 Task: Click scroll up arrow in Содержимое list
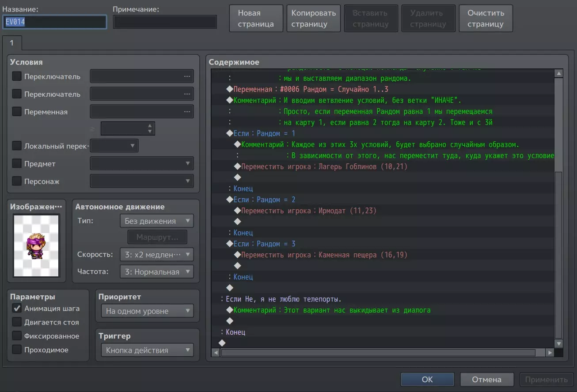point(558,74)
